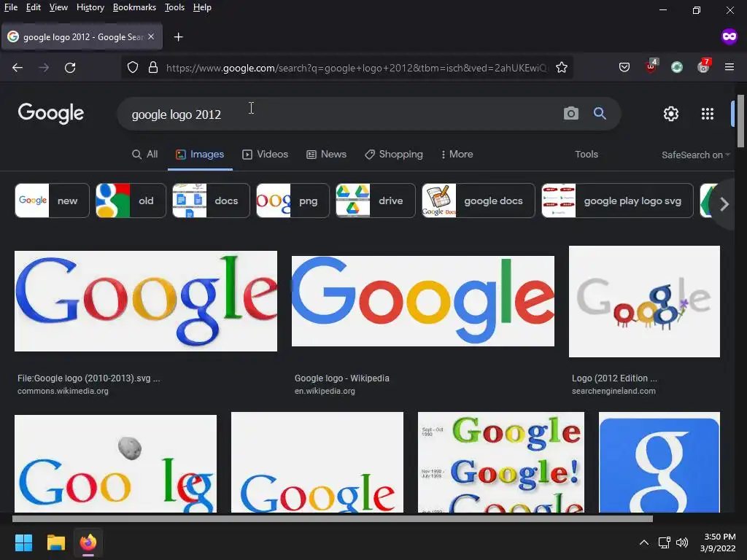Viewport: 747px width, 560px height.
Task: Close the google logo 2012 tab
Action: click(x=151, y=36)
